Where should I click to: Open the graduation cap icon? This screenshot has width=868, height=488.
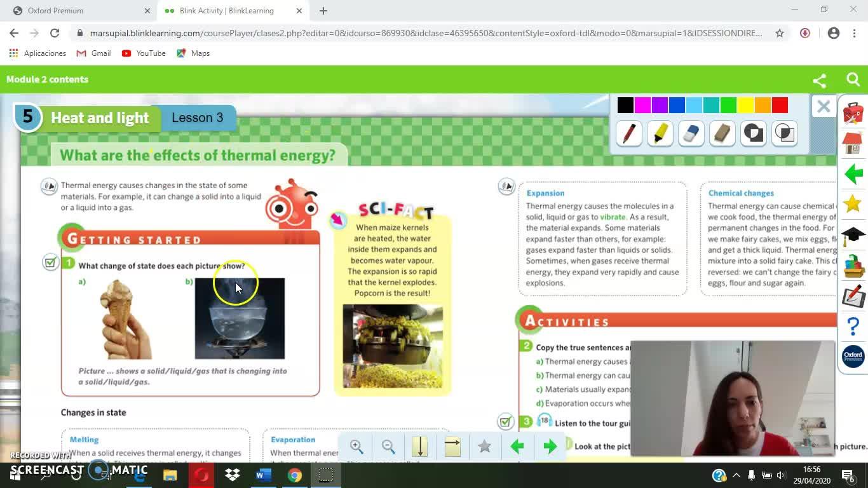click(x=853, y=236)
